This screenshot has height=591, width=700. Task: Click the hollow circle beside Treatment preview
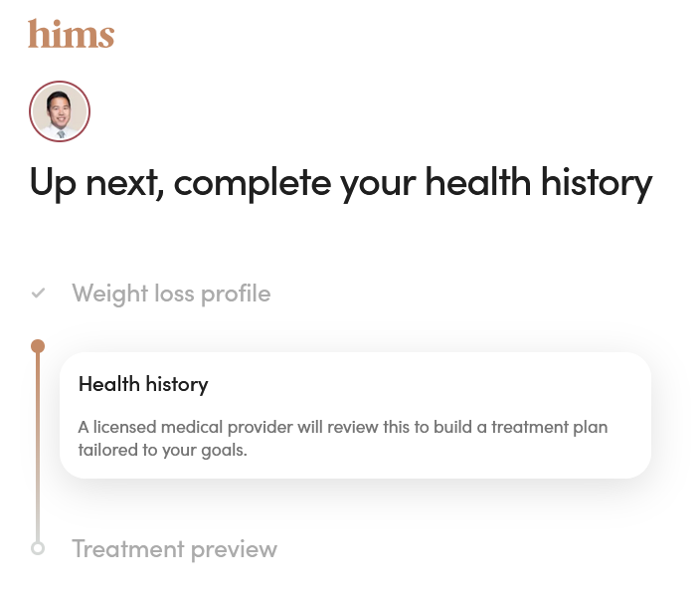point(38,548)
